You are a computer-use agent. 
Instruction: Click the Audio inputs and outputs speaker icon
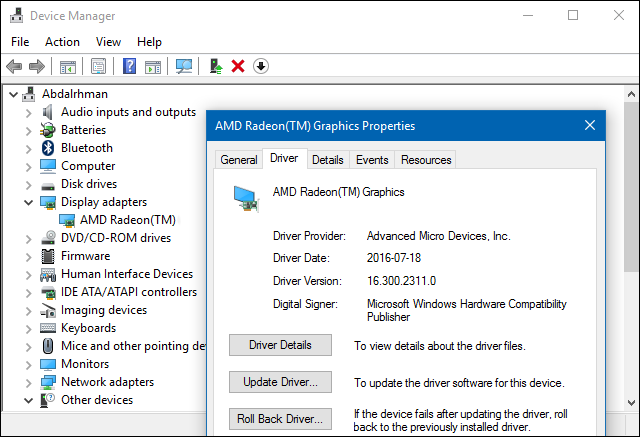(x=48, y=112)
